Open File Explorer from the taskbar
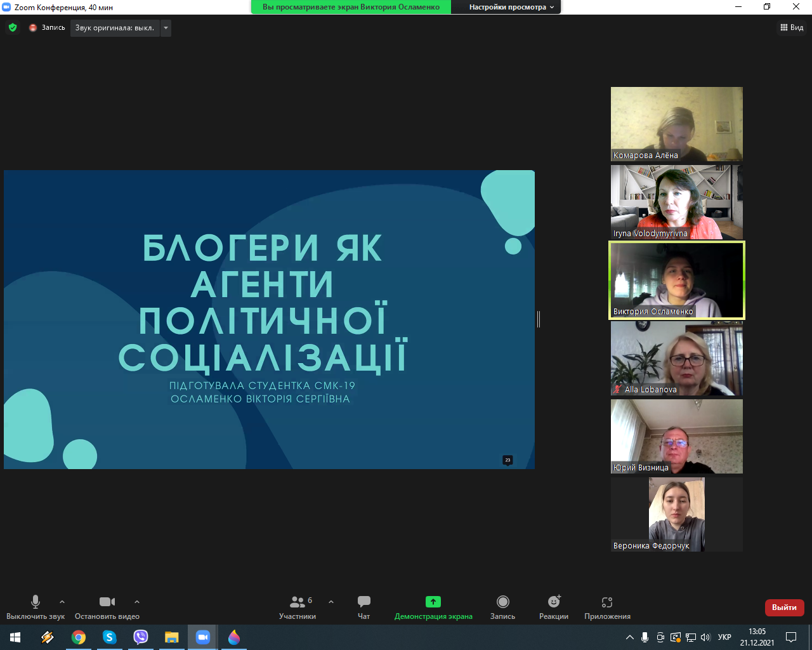This screenshot has width=812, height=650. point(172,637)
